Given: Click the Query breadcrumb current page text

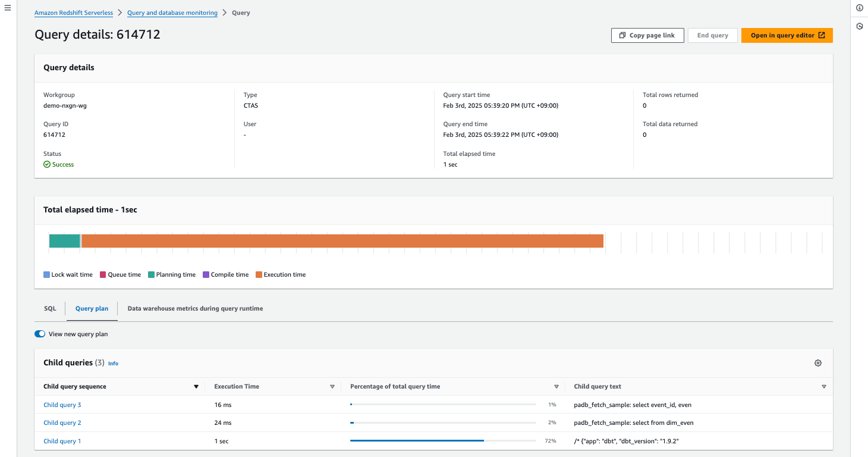Looking at the screenshot, I should [241, 12].
